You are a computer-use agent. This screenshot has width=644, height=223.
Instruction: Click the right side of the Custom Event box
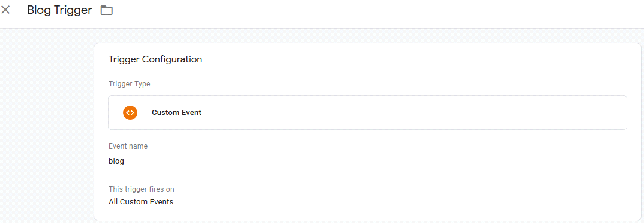click(x=534, y=113)
